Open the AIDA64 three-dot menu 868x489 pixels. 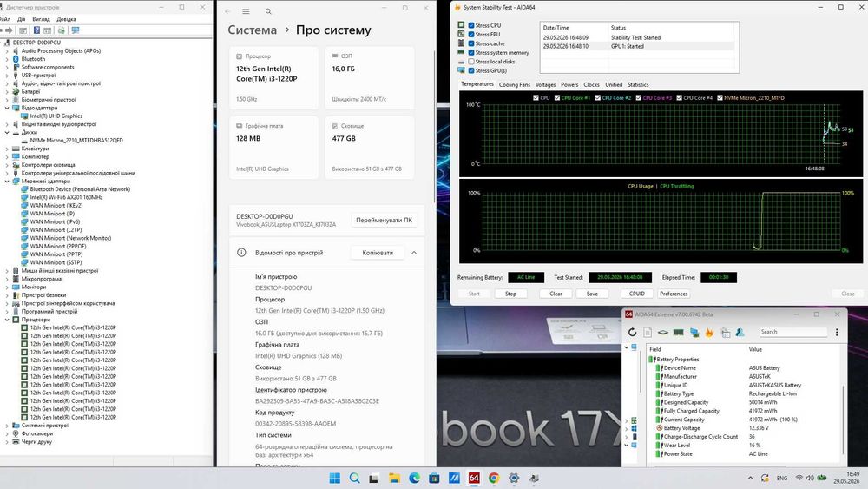point(837,333)
